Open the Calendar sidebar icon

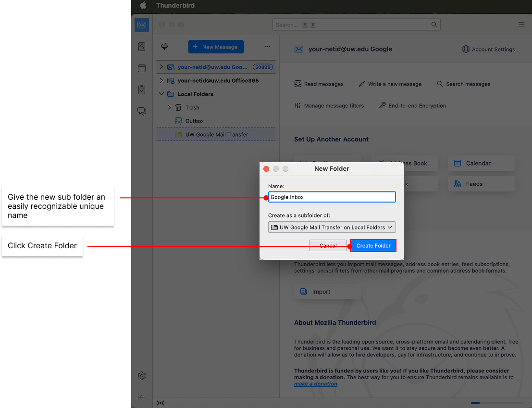coord(142,68)
